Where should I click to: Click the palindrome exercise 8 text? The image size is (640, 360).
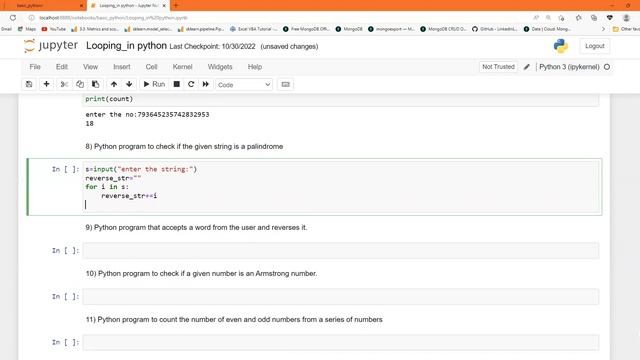point(184,147)
